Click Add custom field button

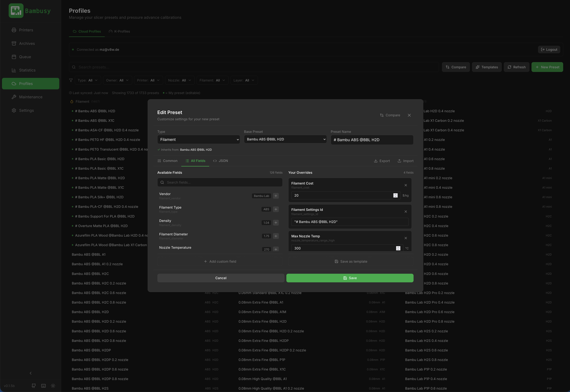point(220,261)
